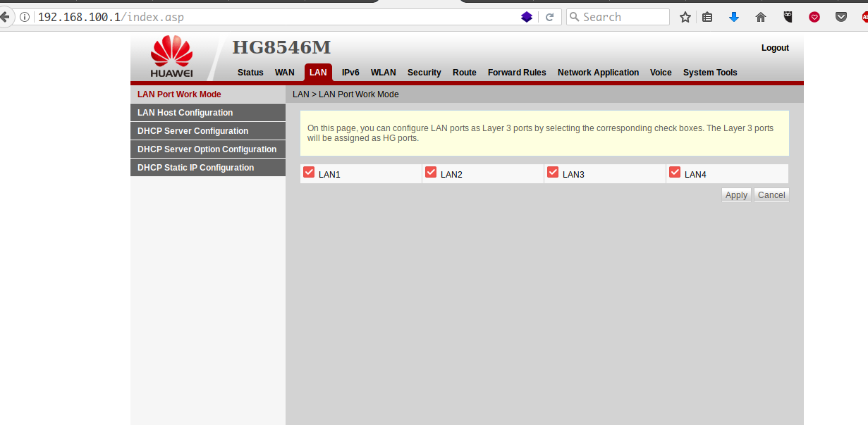
Task: Open the System Tools tab
Action: (x=709, y=73)
